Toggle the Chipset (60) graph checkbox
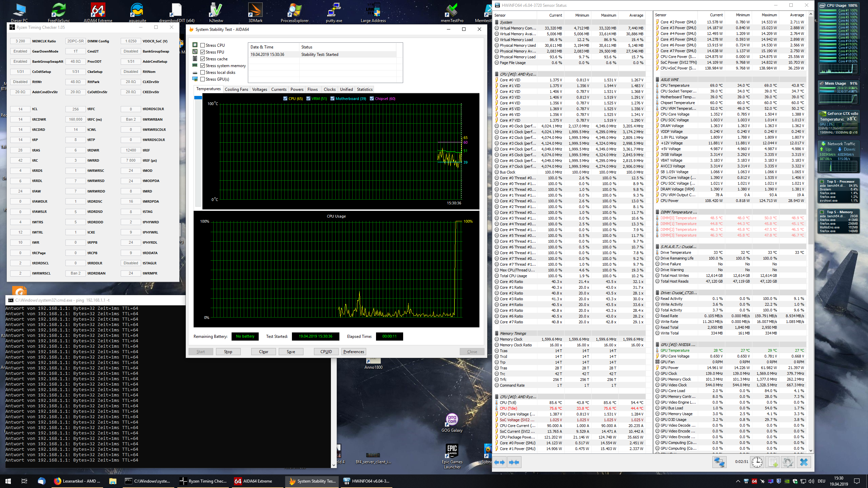Image resolution: width=868 pixels, height=488 pixels. pyautogui.click(x=372, y=99)
